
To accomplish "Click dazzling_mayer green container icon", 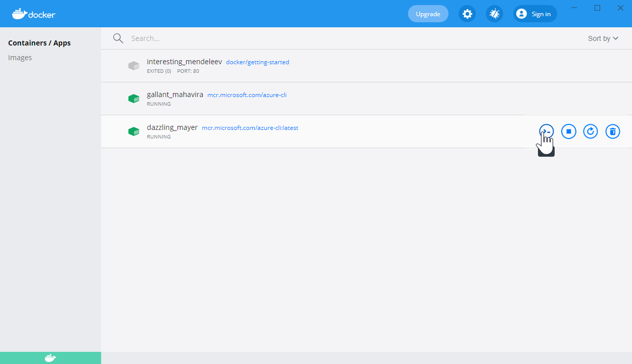I will pos(133,131).
